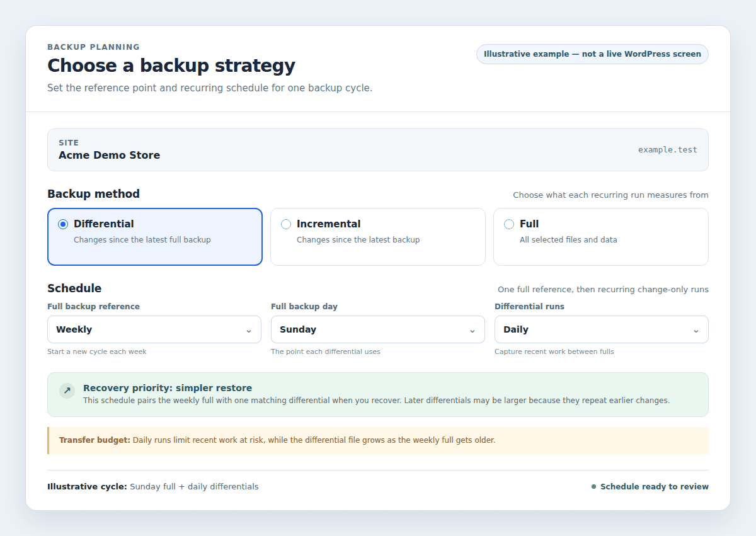Viewport: 756px width, 536px height.
Task: Click the Changes since the latest backup description
Action: click(x=358, y=240)
